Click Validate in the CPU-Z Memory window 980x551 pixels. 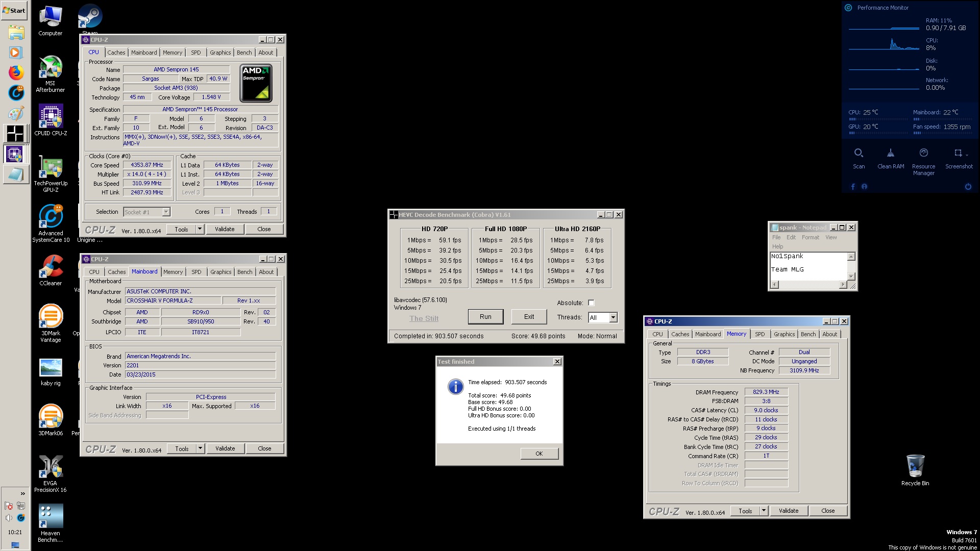789,511
